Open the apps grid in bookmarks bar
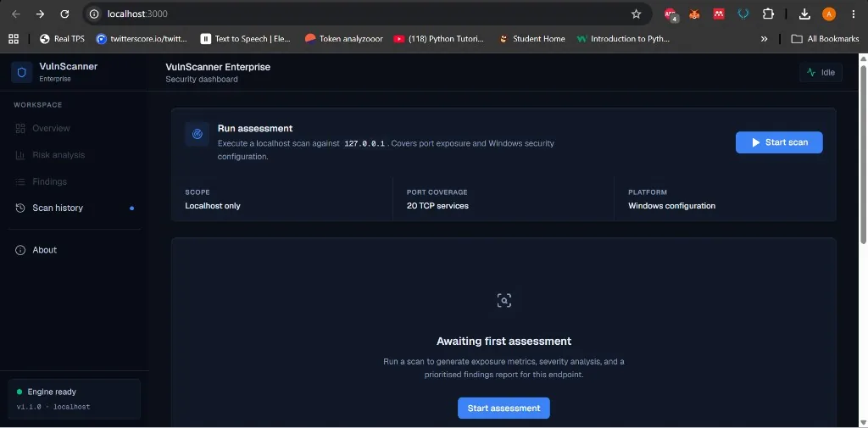The height and width of the screenshot is (428, 868). tap(14, 39)
